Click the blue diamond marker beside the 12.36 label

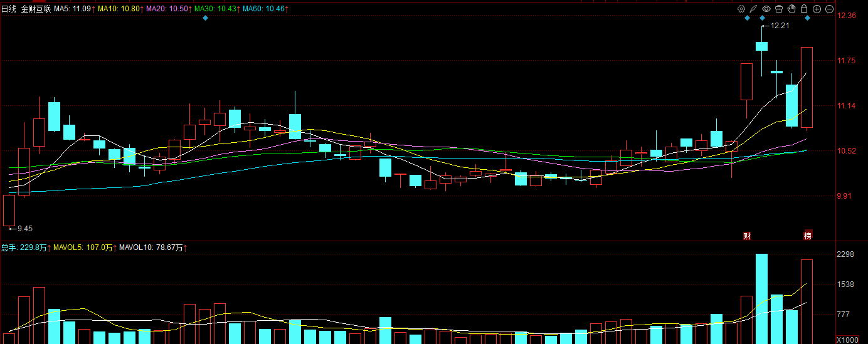tap(808, 18)
